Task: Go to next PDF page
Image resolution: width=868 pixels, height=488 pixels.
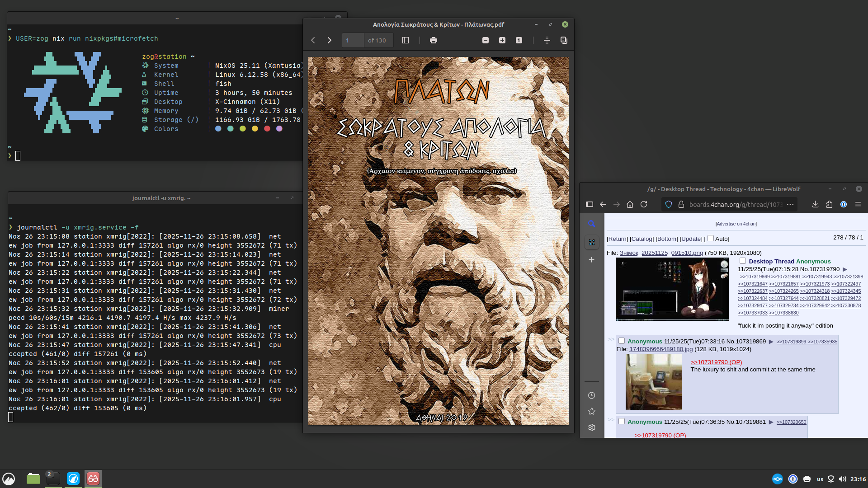Action: point(329,40)
